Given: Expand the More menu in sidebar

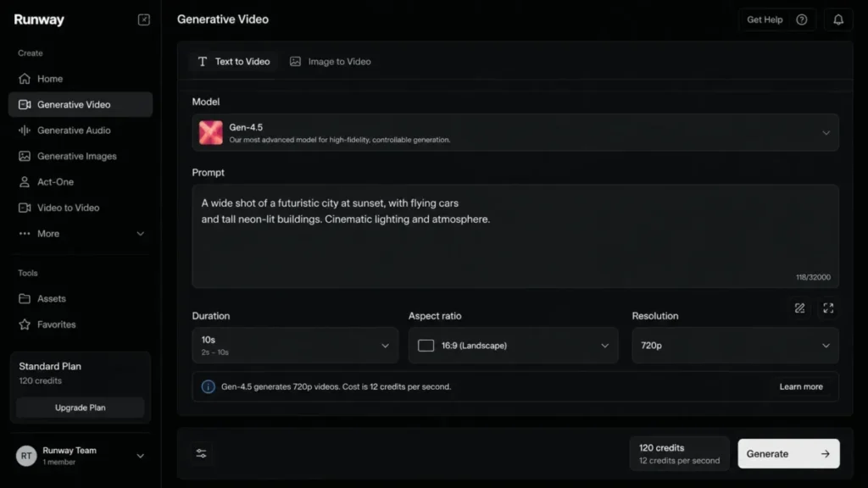Looking at the screenshot, I should [81, 234].
